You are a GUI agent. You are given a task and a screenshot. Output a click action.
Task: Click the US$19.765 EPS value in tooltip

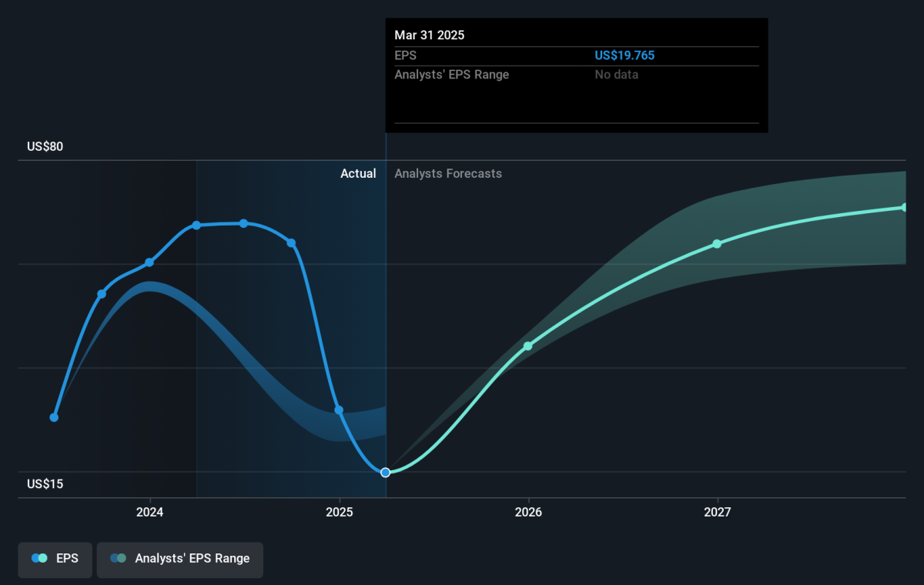[x=624, y=55]
